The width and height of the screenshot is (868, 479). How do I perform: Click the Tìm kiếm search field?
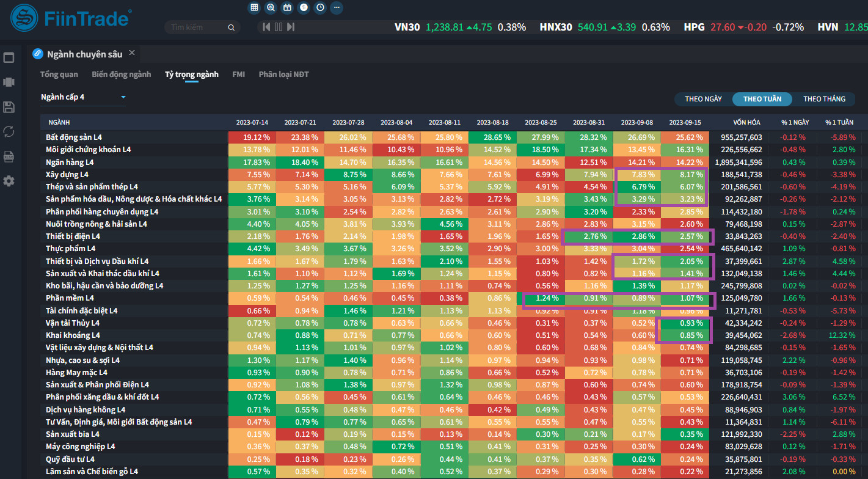(197, 27)
